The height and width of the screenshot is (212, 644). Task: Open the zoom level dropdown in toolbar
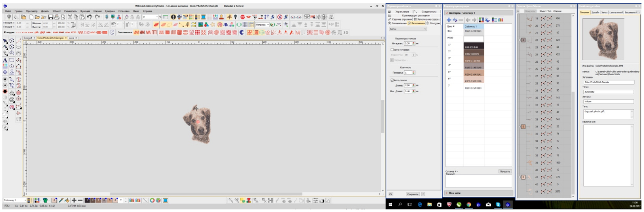point(157,17)
